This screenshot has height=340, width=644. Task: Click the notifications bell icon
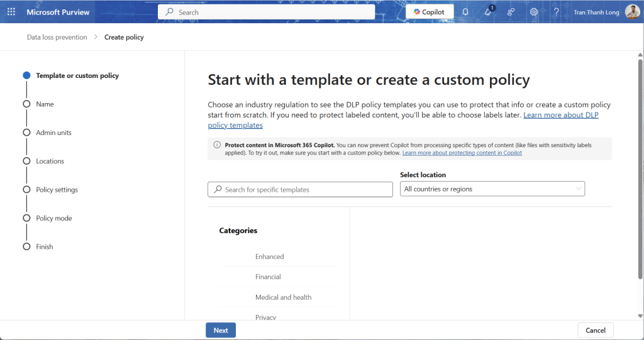[465, 12]
